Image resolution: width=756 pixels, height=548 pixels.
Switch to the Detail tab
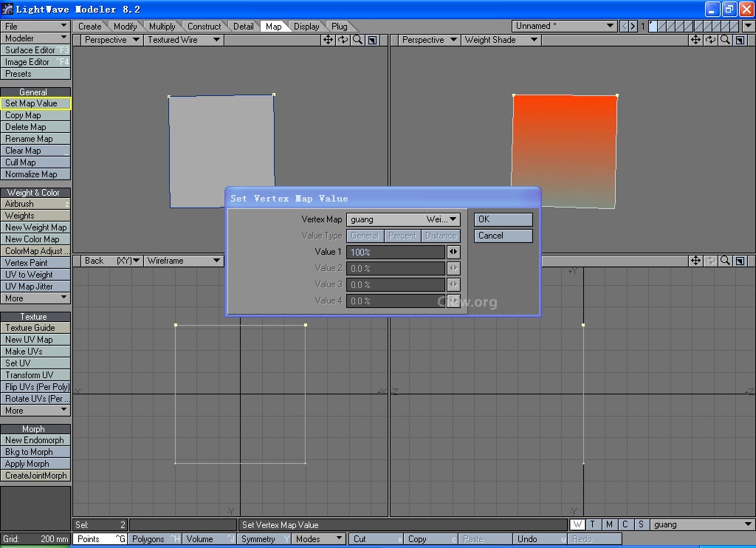click(x=243, y=27)
